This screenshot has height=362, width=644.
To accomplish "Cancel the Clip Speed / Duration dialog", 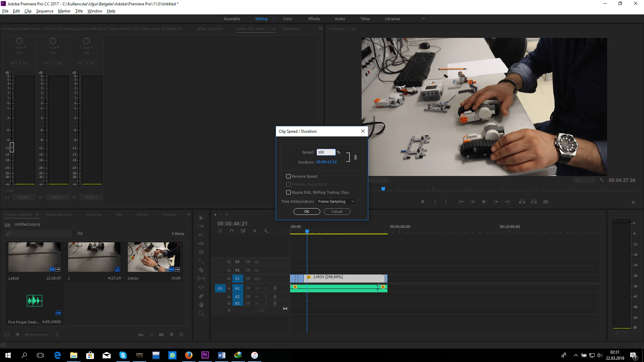I will [x=337, y=212].
